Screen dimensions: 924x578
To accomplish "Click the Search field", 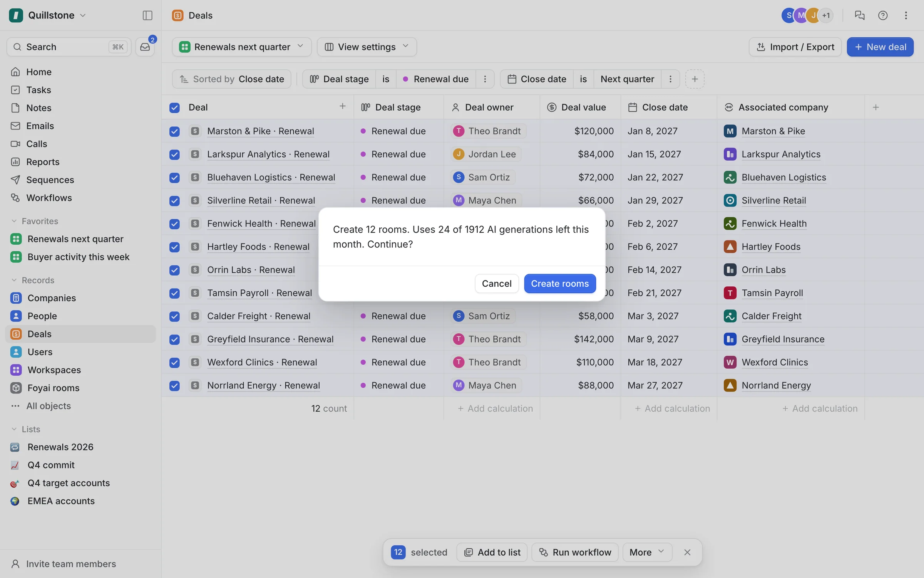I will pyautogui.click(x=69, y=47).
